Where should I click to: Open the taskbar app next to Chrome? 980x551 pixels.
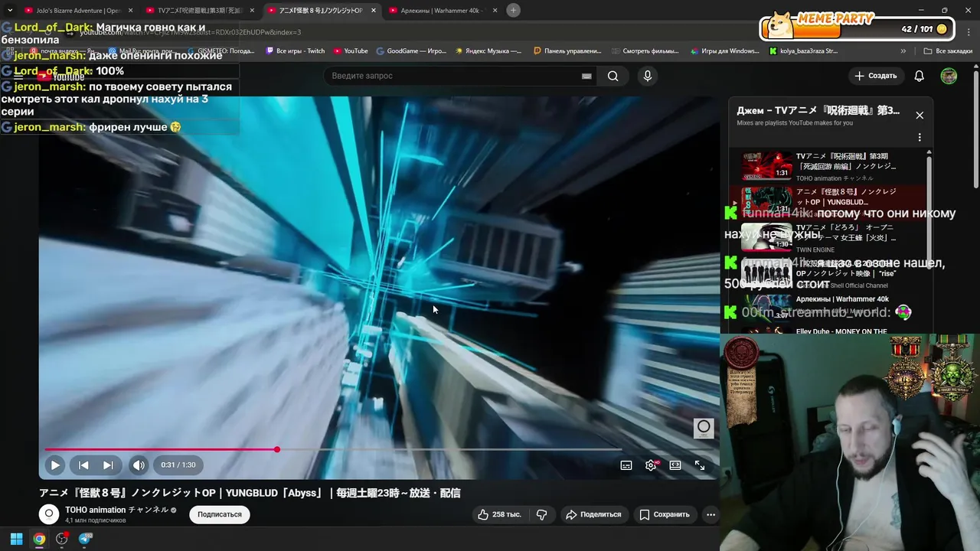click(x=62, y=539)
